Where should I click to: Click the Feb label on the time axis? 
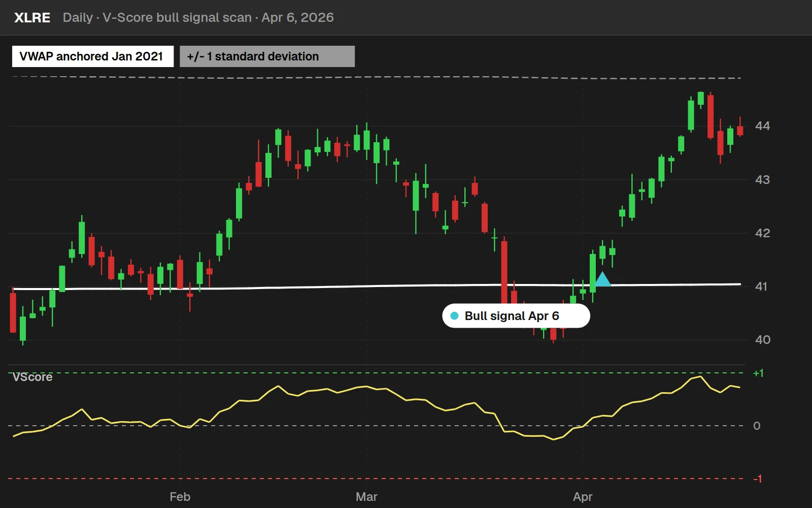pyautogui.click(x=180, y=497)
